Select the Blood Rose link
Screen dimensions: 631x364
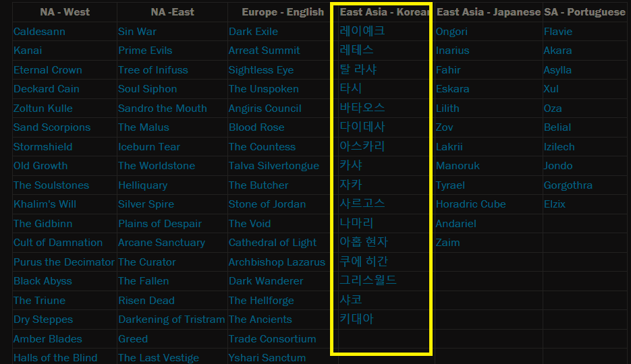[256, 127]
